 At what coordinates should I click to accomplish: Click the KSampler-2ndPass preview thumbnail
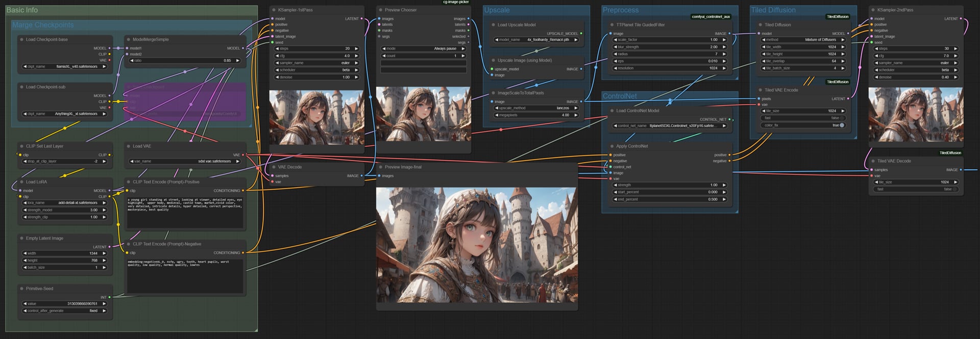(916, 115)
